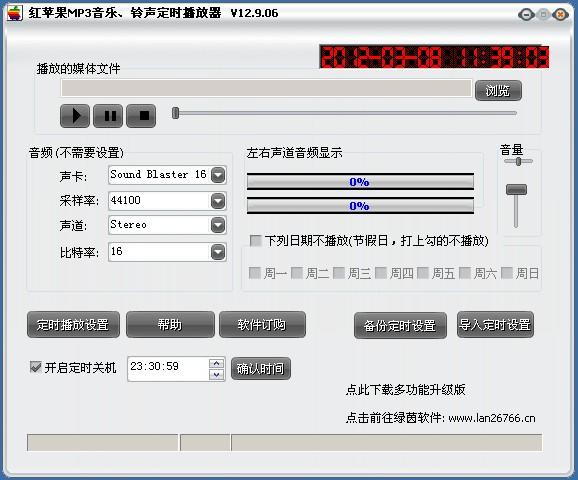
Task: Decrease shutdown time with down arrow
Action: click(216, 375)
